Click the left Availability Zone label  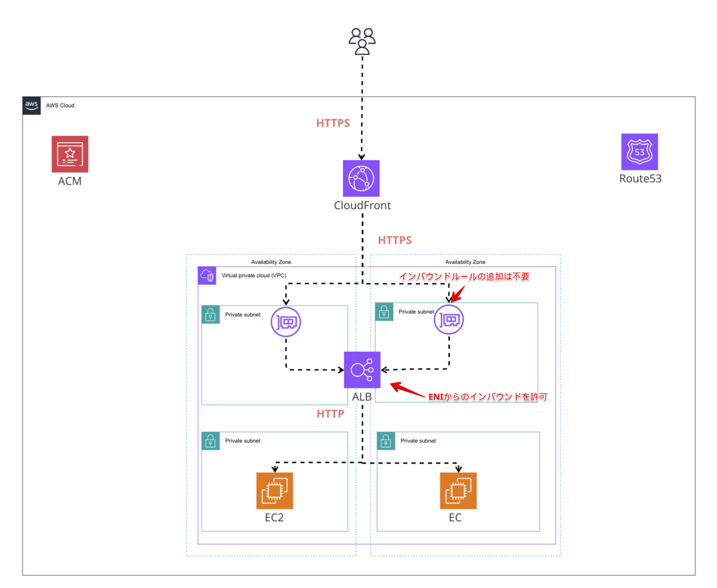click(271, 262)
